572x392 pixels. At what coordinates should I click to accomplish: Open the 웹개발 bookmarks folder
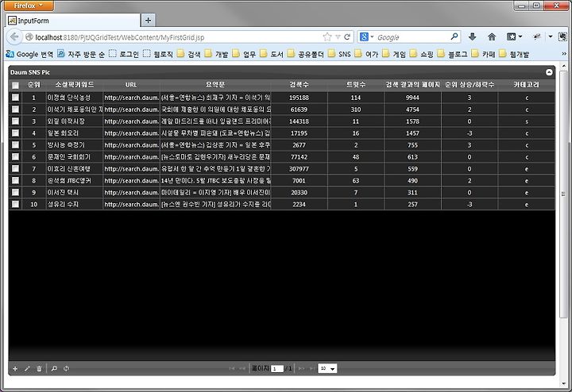click(x=514, y=54)
